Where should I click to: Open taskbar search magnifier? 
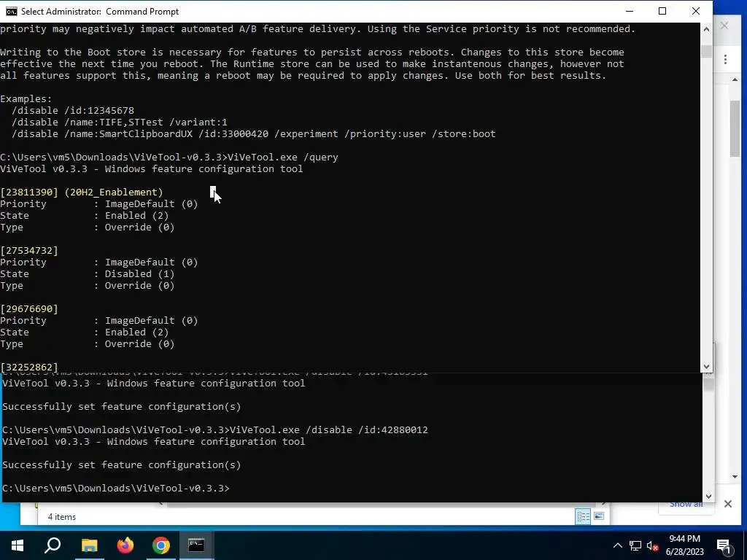coord(53,545)
